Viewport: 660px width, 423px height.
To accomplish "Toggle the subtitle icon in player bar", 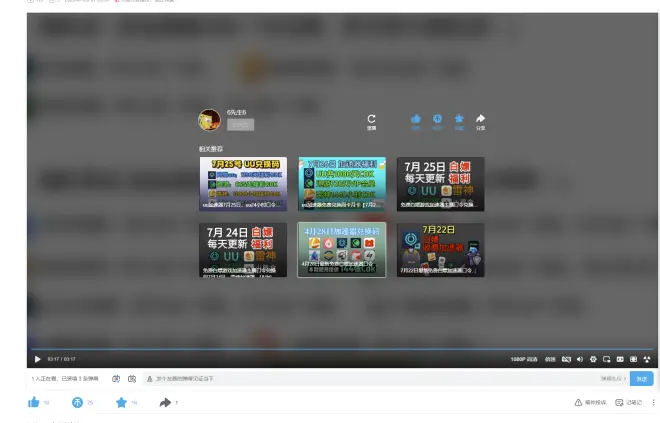I will [x=566, y=359].
